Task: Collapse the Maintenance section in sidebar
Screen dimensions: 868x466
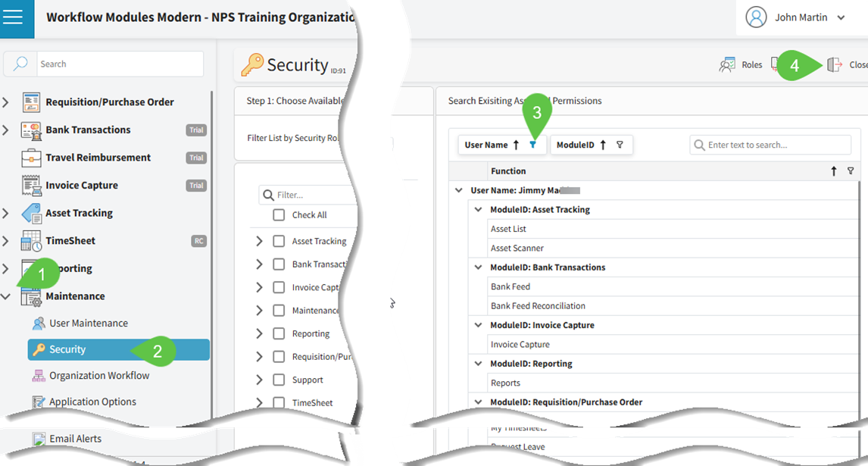Action: [x=6, y=296]
